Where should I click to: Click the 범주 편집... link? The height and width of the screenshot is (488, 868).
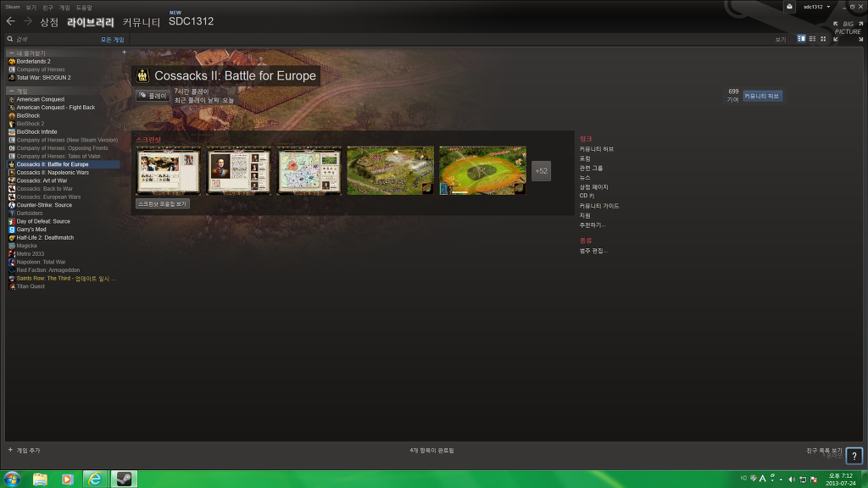593,251
